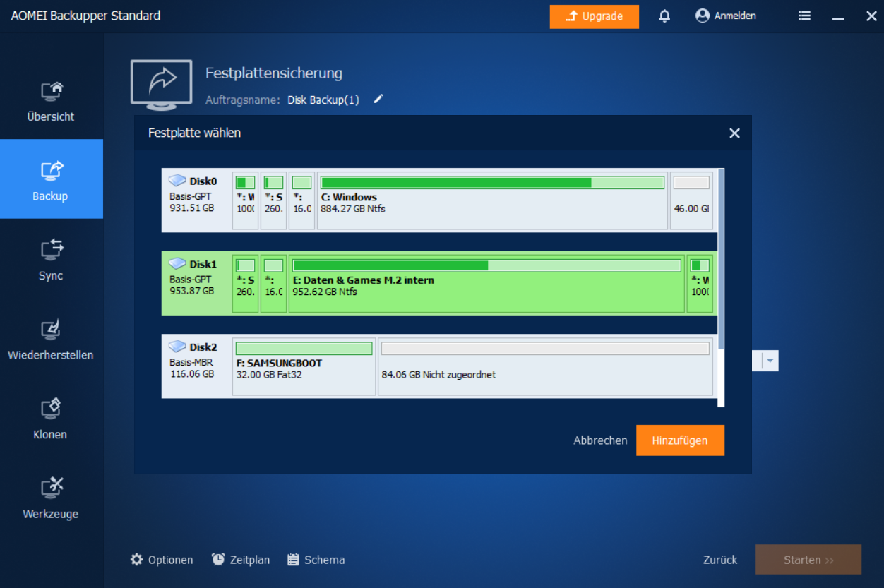Click the C: Windows usage bar
This screenshot has width=884, height=588.
493,183
